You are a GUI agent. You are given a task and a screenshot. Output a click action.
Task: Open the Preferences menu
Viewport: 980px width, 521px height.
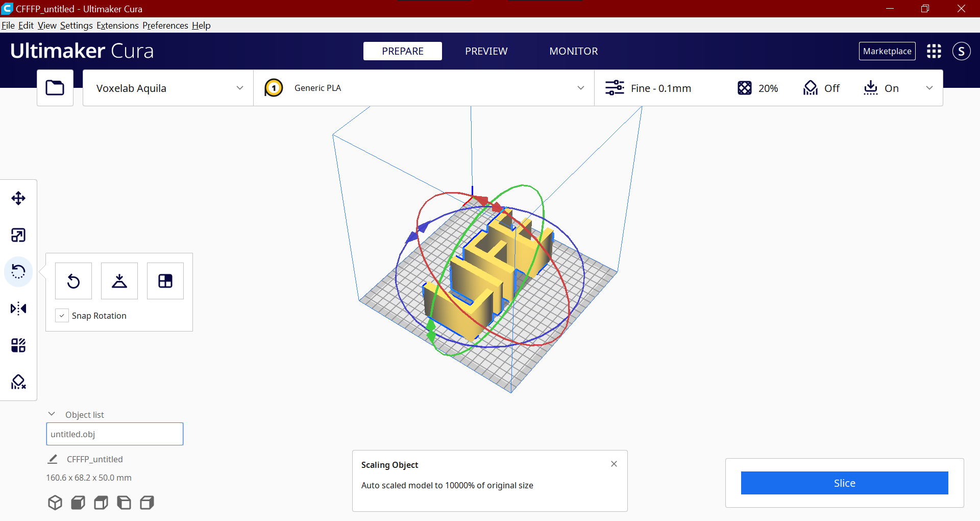coord(165,26)
